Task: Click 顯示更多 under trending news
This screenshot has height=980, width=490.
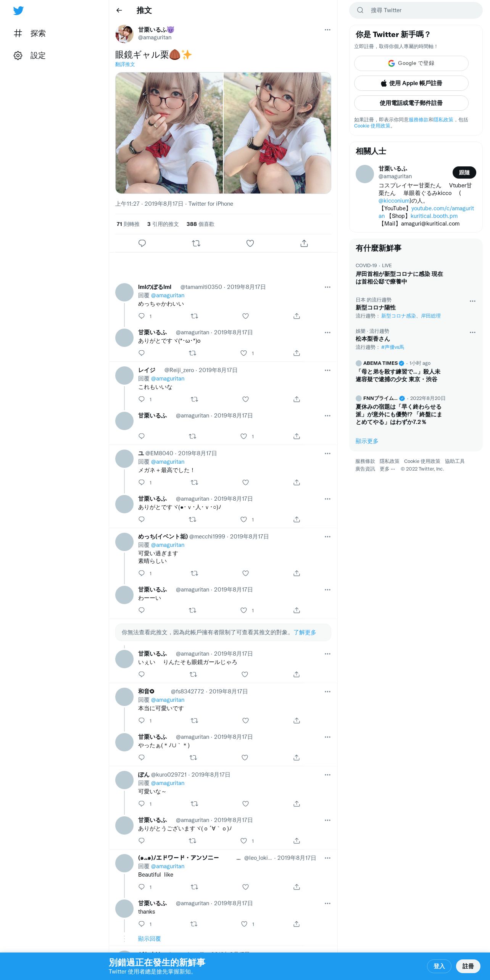Action: coord(367,441)
